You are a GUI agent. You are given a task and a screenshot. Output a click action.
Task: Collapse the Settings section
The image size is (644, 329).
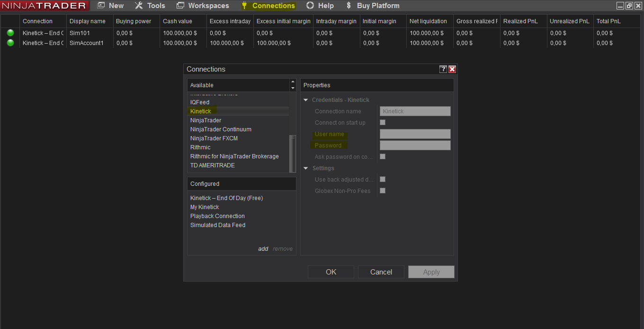click(306, 168)
